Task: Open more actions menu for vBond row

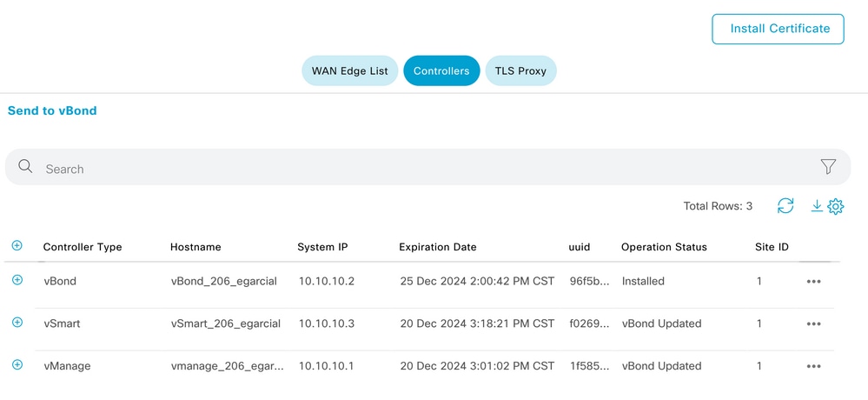Action: coord(813,282)
